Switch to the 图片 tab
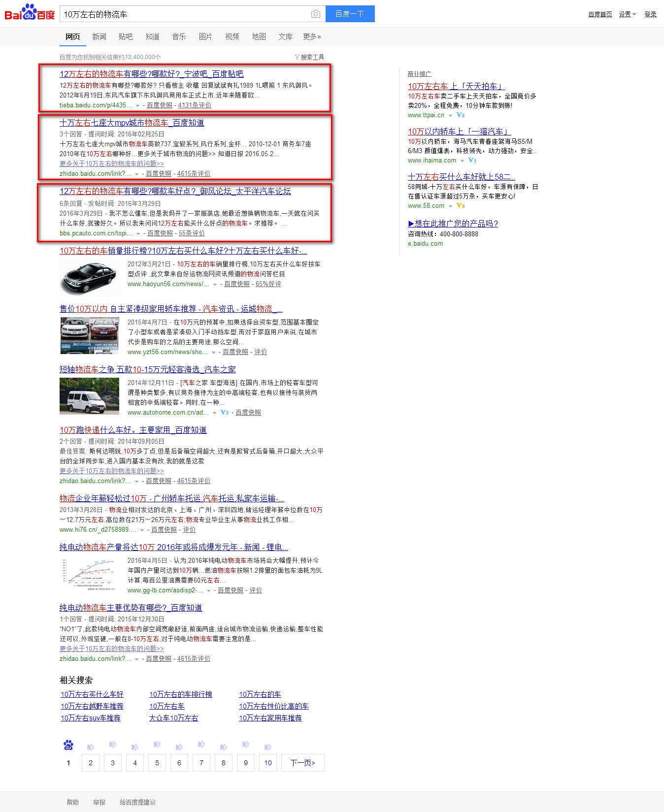This screenshot has width=664, height=812. [205, 36]
